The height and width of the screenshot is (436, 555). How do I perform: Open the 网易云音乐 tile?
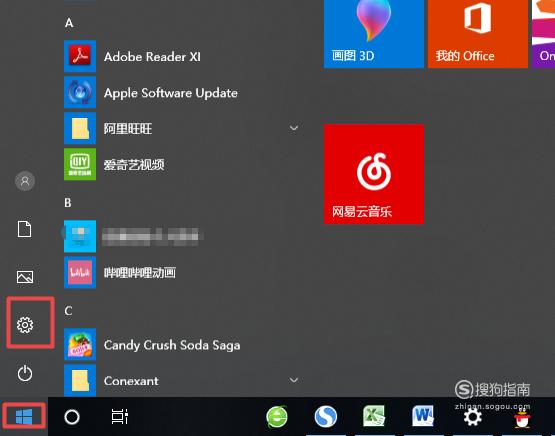pyautogui.click(x=374, y=174)
